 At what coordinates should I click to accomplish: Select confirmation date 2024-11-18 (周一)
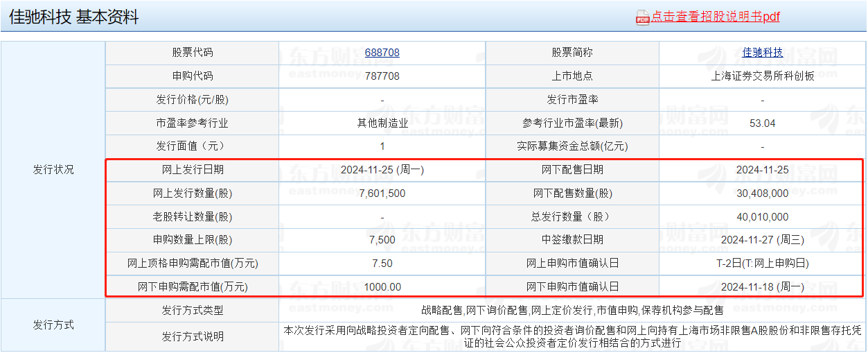coord(763,287)
